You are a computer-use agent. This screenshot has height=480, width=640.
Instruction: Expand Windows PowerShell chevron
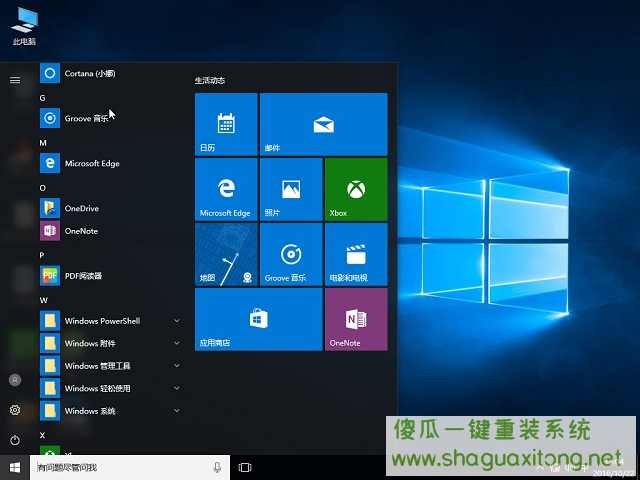[x=177, y=321]
